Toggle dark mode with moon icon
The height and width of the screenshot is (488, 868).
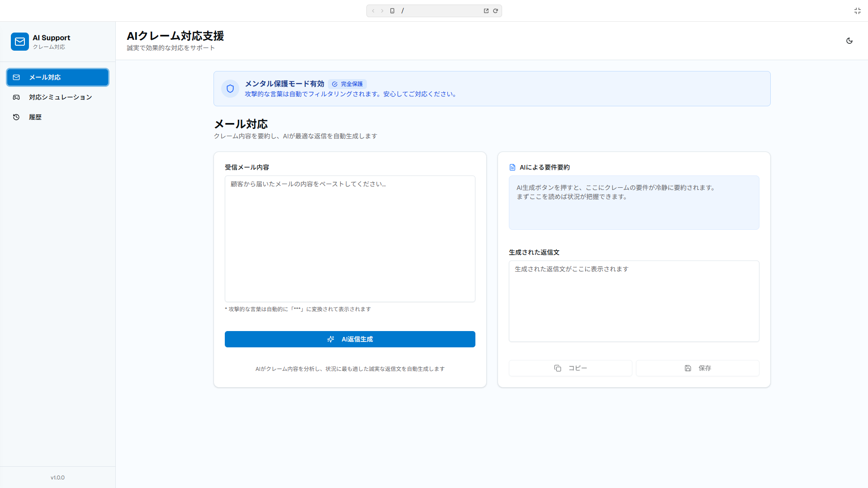[x=849, y=41]
